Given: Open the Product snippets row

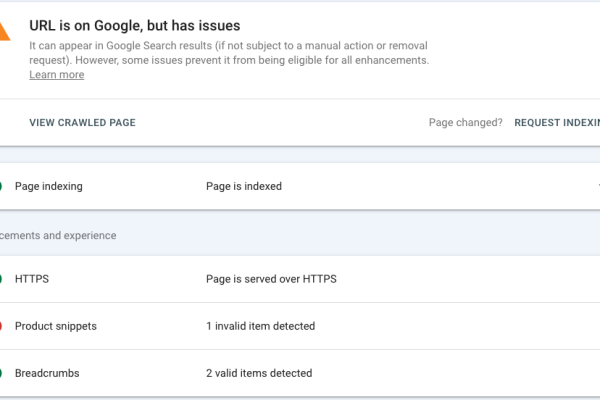Looking at the screenshot, I should tap(300, 326).
